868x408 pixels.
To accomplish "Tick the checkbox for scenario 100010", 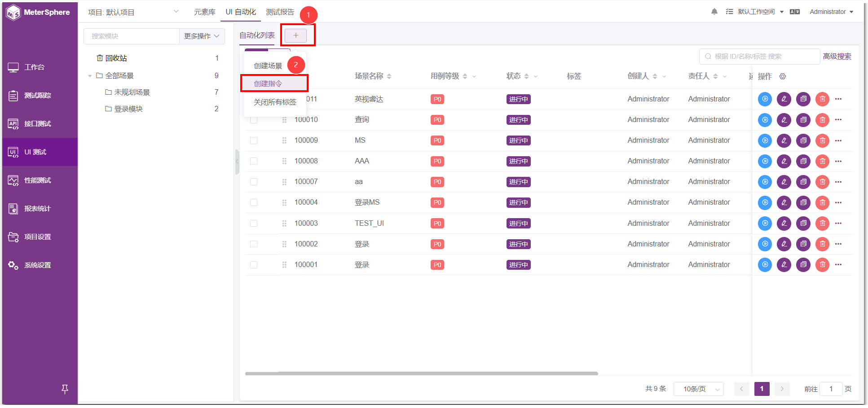I will (254, 120).
